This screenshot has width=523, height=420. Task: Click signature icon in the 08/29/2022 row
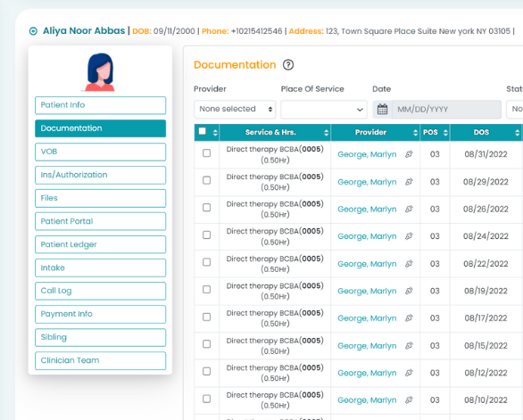click(x=409, y=182)
